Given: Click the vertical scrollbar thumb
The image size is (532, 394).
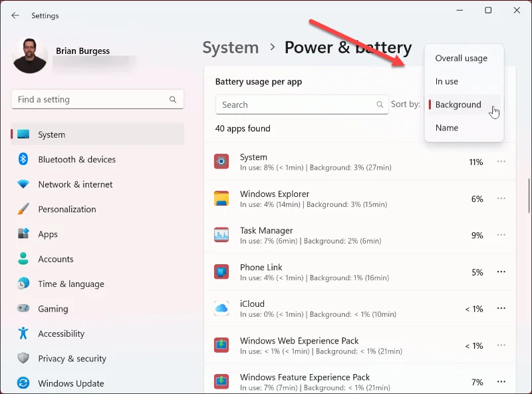Looking at the screenshot, I should tap(529, 196).
